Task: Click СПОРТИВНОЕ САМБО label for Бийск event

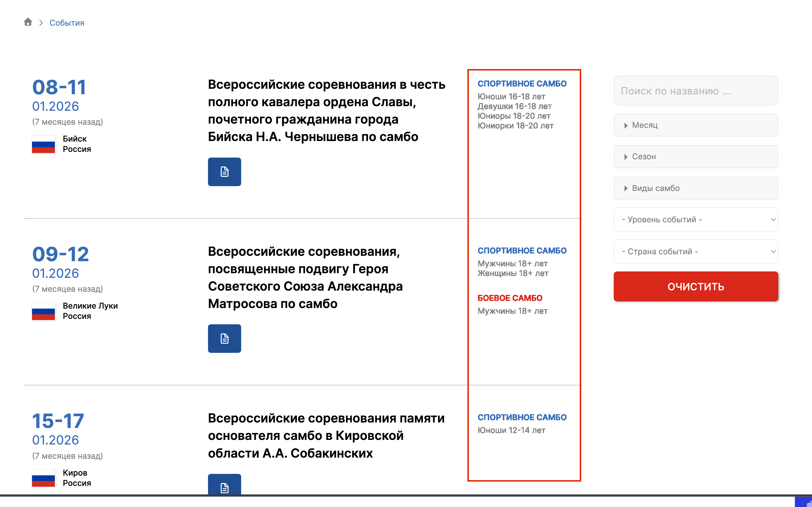Action: point(522,83)
